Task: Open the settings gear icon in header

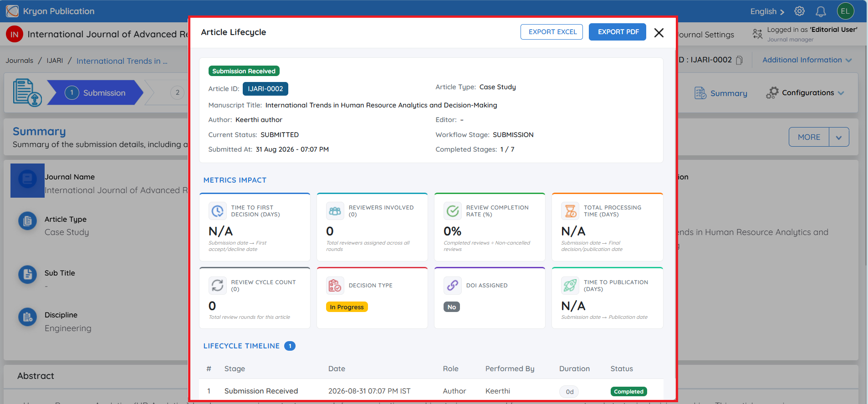Action: 799,11
